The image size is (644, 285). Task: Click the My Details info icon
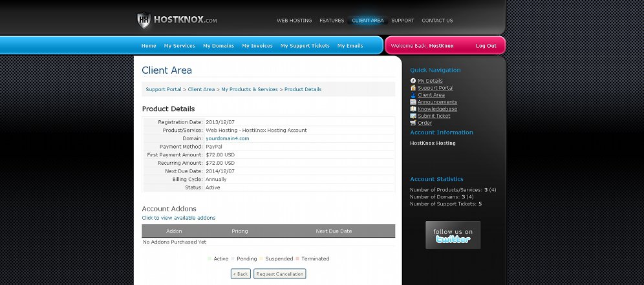coord(413,81)
